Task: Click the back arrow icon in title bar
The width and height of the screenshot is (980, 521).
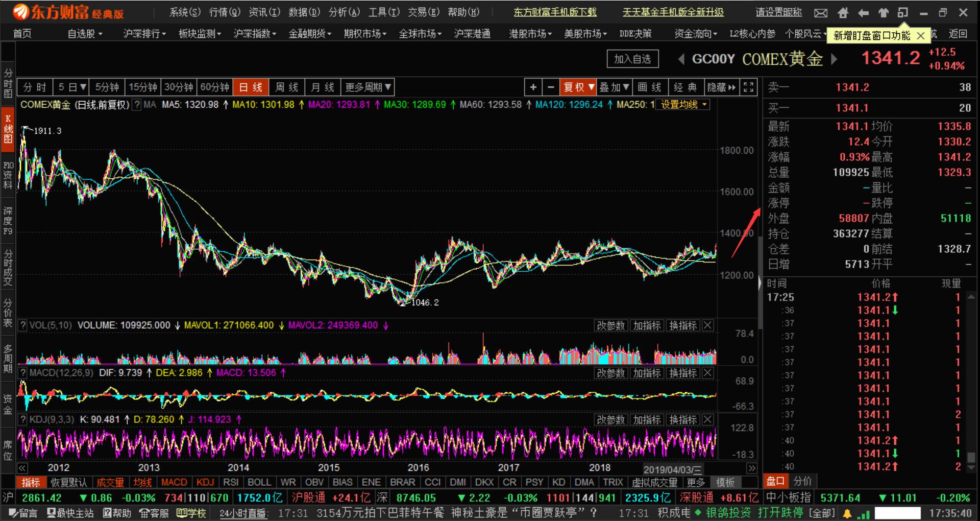Action: pos(863,12)
